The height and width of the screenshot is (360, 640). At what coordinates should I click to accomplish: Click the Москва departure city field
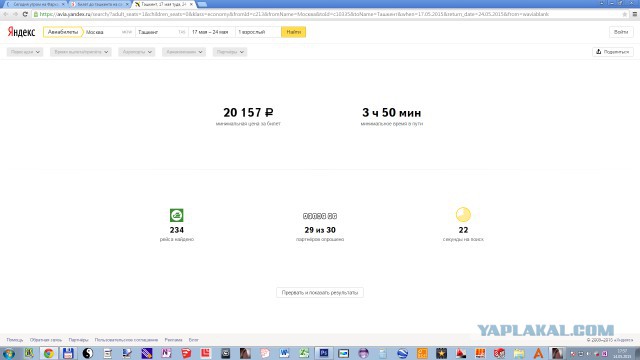coord(109,32)
